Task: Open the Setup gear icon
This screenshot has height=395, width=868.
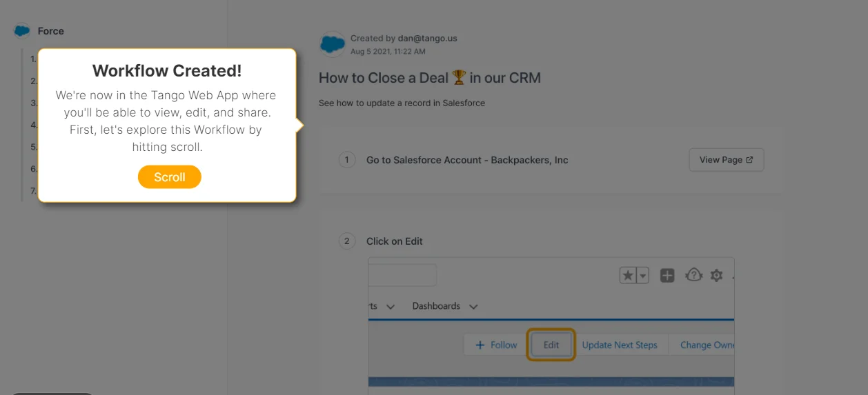Action: coord(716,276)
